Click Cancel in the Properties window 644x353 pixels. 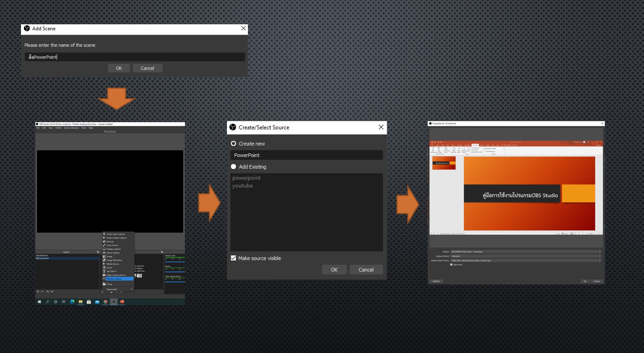[597, 281]
